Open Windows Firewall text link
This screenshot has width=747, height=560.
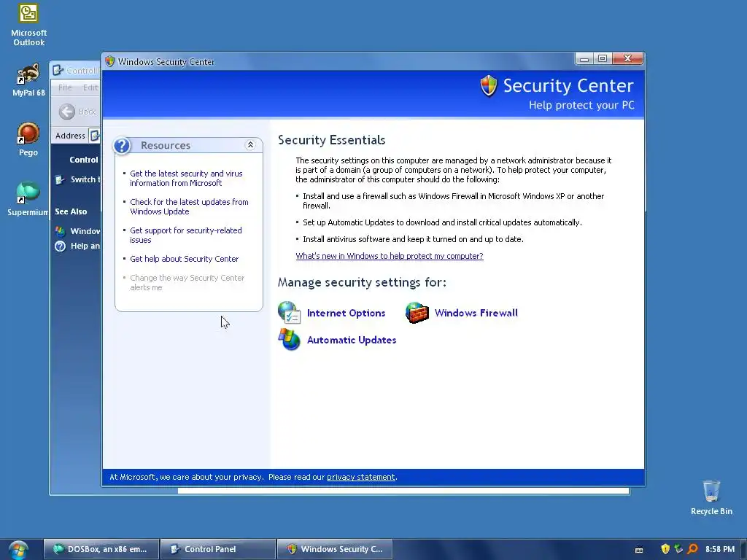[x=476, y=313]
